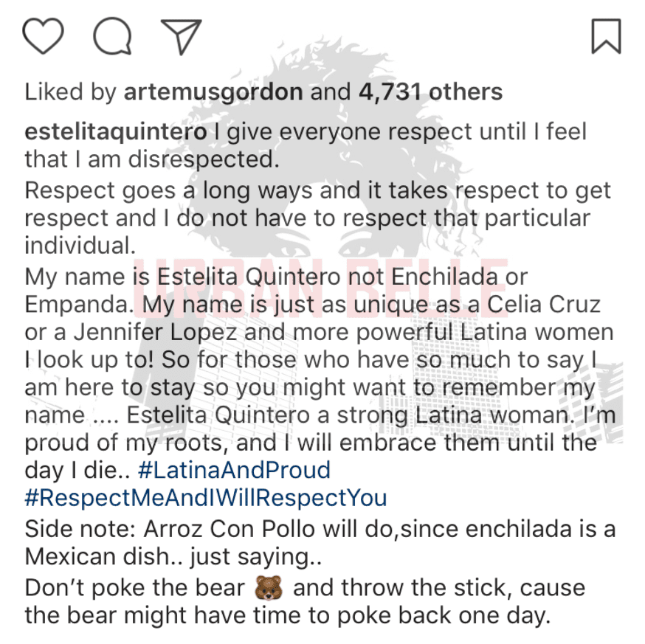The image size is (645, 644).
Task: Click the 'Don't poke the bear' text
Action: point(135,588)
